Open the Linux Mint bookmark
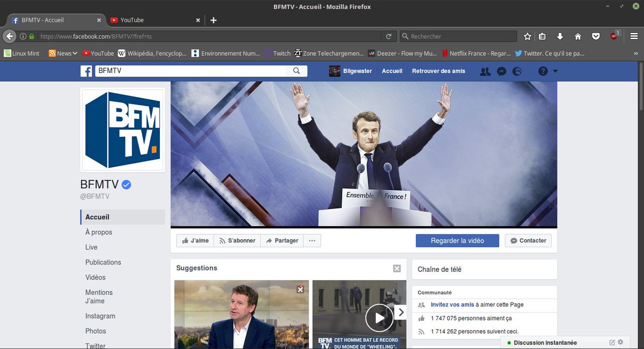The image size is (644, 349). [21, 53]
